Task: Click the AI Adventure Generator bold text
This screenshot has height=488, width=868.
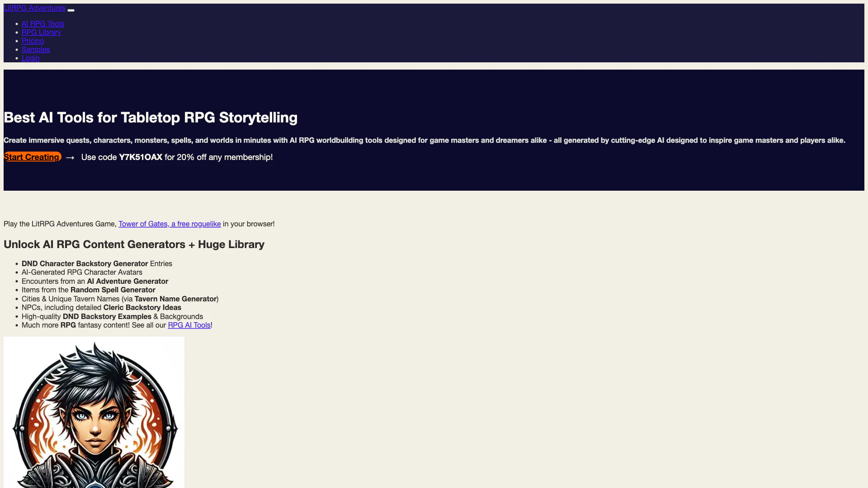Action: click(x=127, y=282)
